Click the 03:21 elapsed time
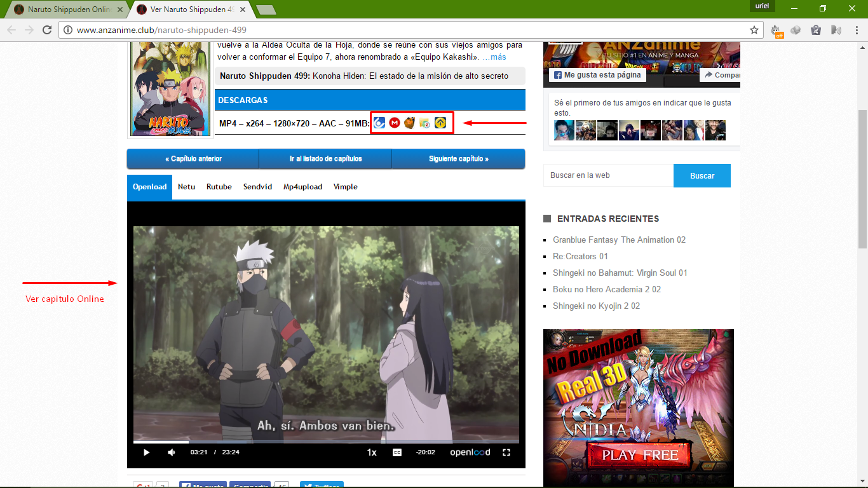Viewport: 868px width, 488px height. pos(199,452)
